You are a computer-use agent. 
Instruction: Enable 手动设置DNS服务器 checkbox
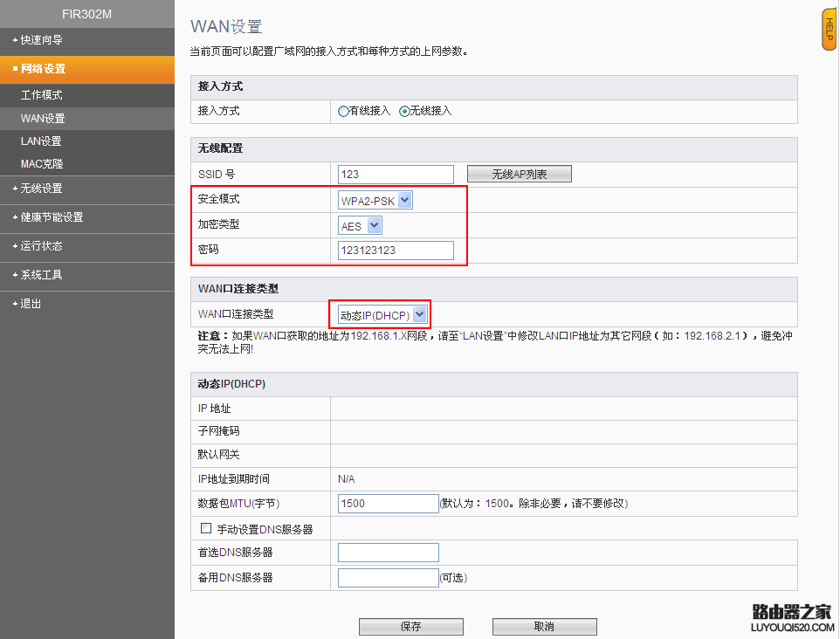tap(206, 528)
